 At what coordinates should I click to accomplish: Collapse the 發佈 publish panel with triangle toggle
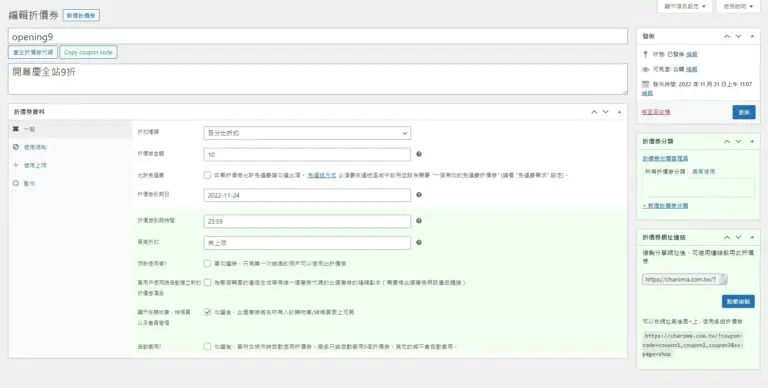pos(752,36)
